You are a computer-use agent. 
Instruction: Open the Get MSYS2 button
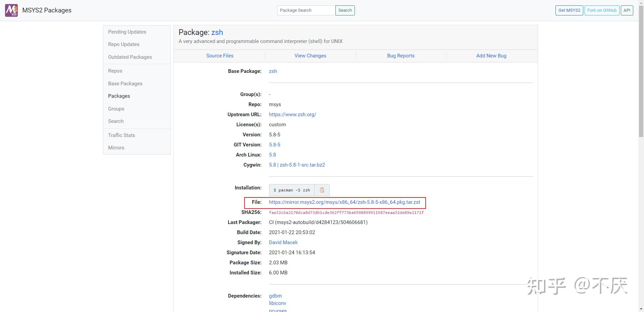[569, 10]
